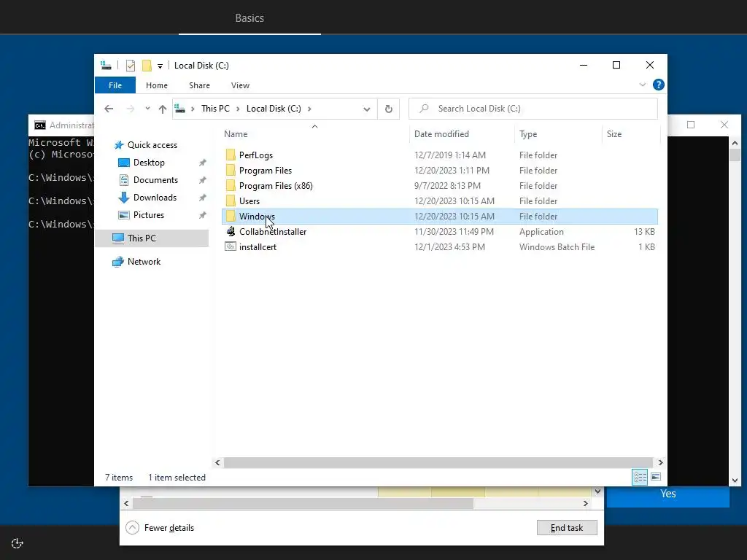Click the New folder icon in title bar

pyautogui.click(x=147, y=66)
